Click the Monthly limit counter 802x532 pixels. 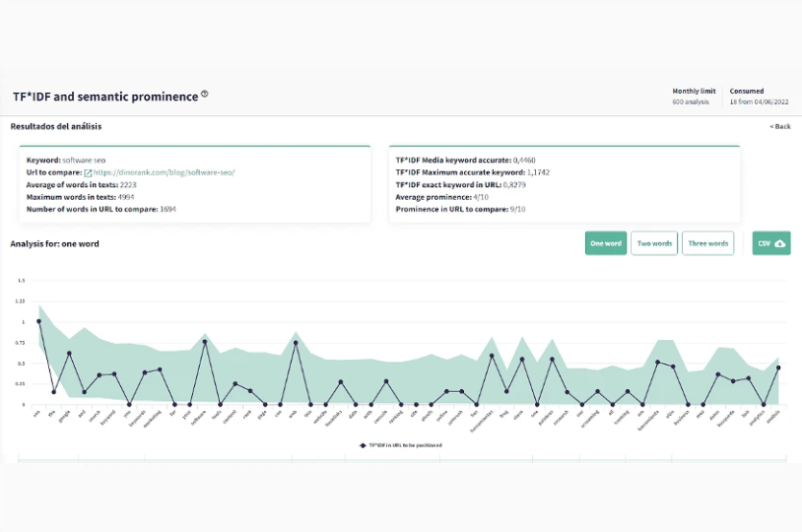[692, 97]
